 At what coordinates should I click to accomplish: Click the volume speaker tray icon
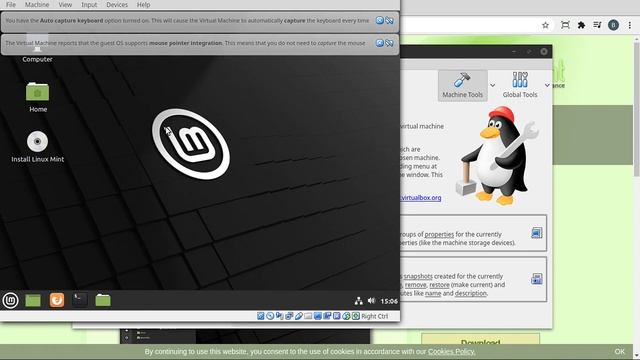(x=371, y=301)
